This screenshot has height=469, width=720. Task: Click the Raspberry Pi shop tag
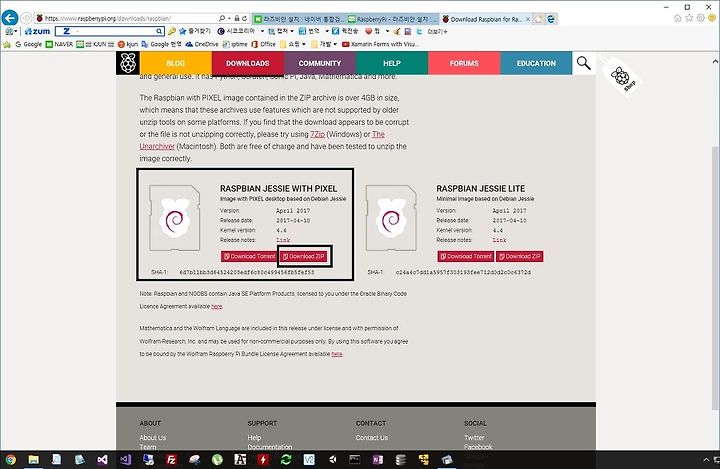click(622, 77)
